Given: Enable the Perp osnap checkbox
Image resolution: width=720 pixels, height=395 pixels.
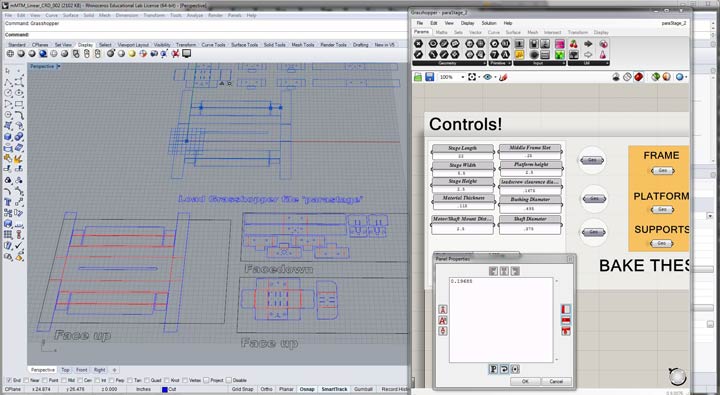Looking at the screenshot, I should pyautogui.click(x=112, y=380).
